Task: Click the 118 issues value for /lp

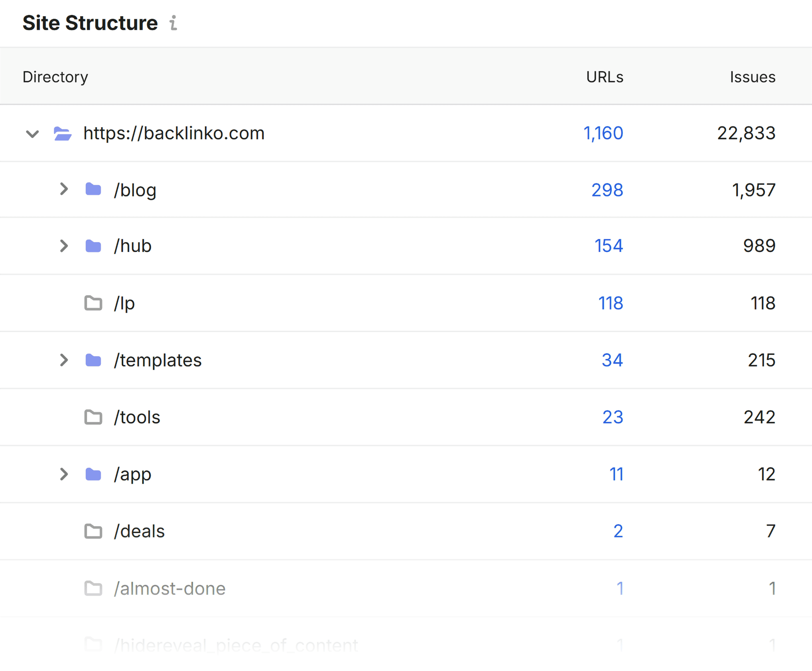Action: (x=763, y=303)
